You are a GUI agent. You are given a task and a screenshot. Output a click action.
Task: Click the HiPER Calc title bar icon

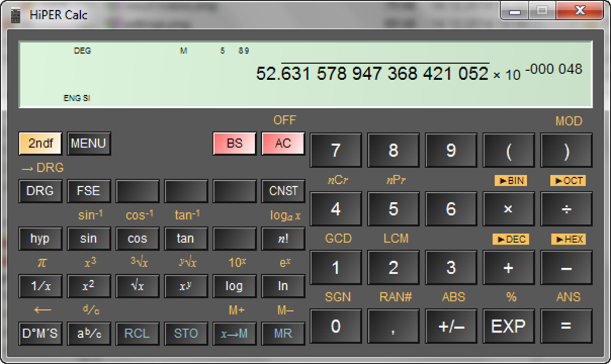[16, 16]
